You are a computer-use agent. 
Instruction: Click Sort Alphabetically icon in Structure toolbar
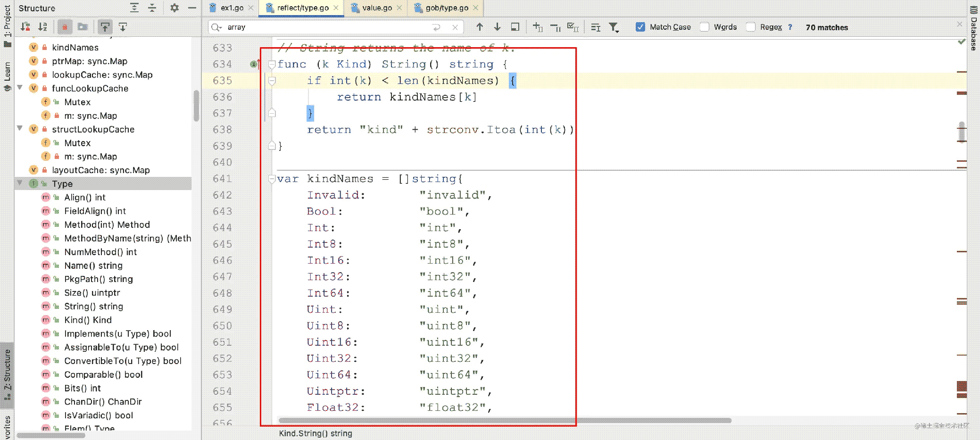43,27
